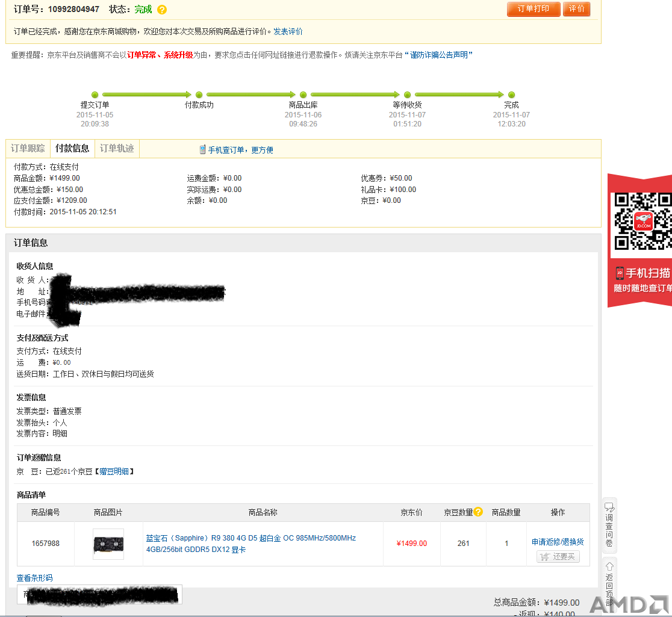This screenshot has width=672, height=617.
Task: Click the 京豆数量 column help icon
Action: [478, 512]
